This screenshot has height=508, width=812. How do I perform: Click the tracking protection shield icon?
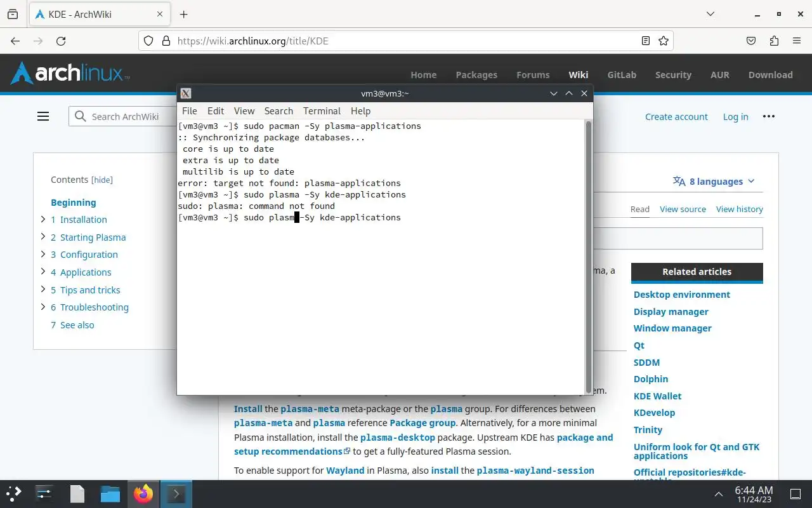(148, 41)
